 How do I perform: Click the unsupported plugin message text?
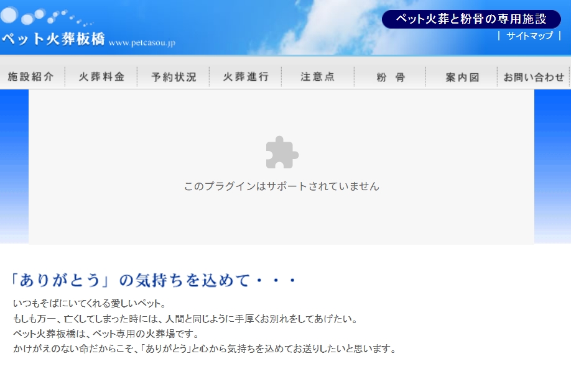281,186
